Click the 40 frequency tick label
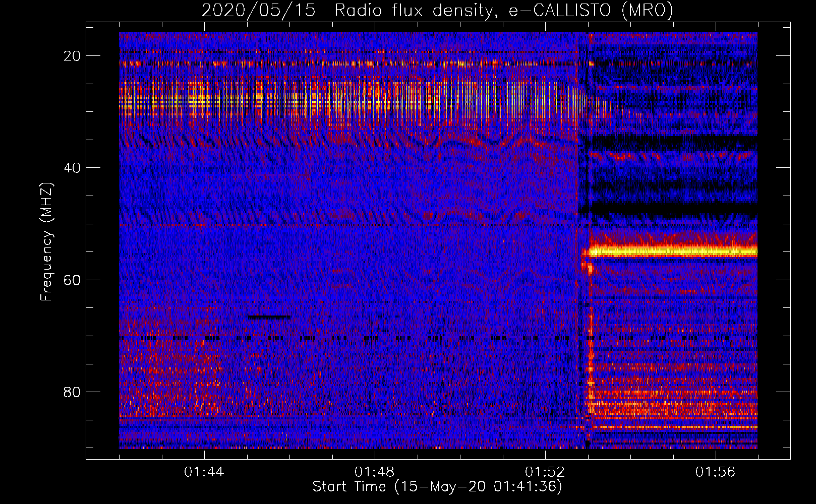This screenshot has width=816, height=504. pos(72,168)
